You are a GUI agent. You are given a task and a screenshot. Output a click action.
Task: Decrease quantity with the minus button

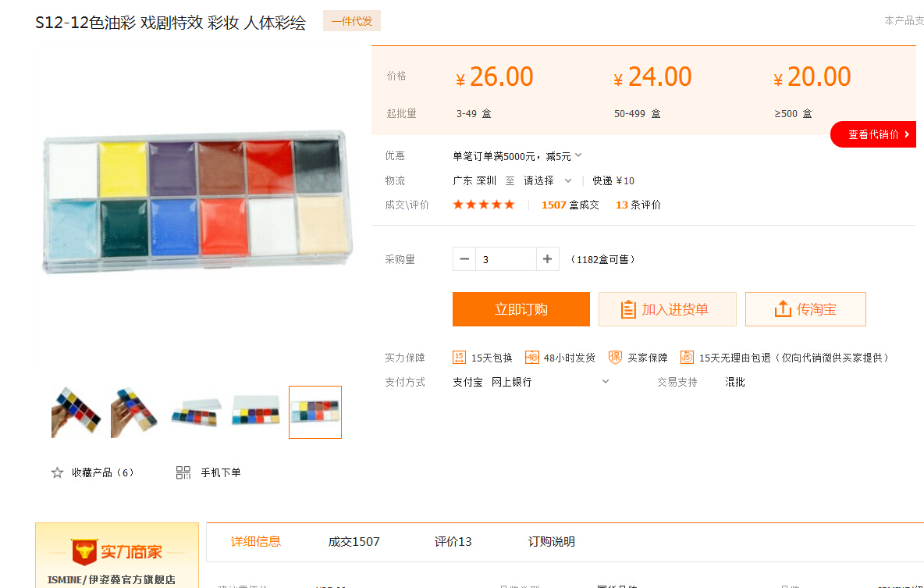click(464, 259)
